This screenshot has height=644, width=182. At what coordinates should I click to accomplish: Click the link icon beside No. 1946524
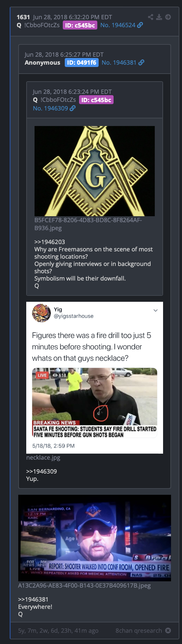coord(140,25)
